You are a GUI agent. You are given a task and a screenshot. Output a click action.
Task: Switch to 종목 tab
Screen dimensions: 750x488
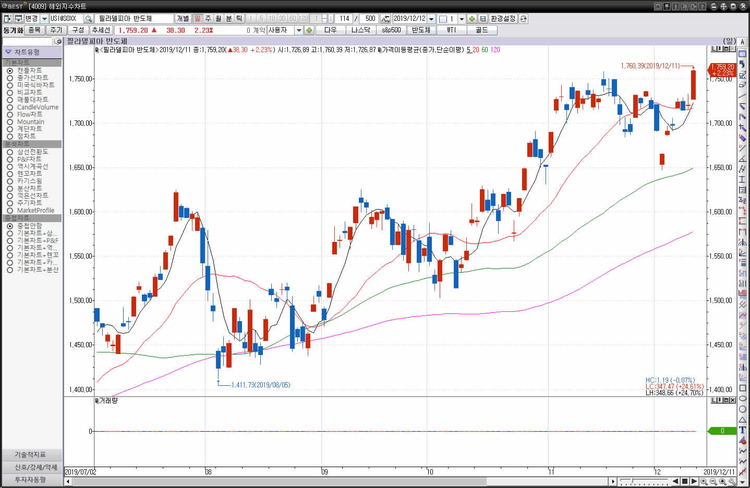(34, 30)
